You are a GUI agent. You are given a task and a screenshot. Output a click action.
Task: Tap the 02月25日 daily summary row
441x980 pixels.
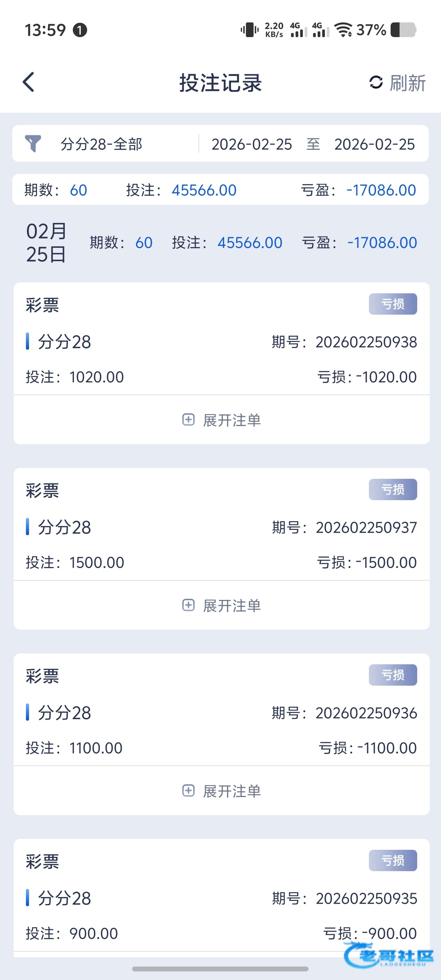point(221,243)
